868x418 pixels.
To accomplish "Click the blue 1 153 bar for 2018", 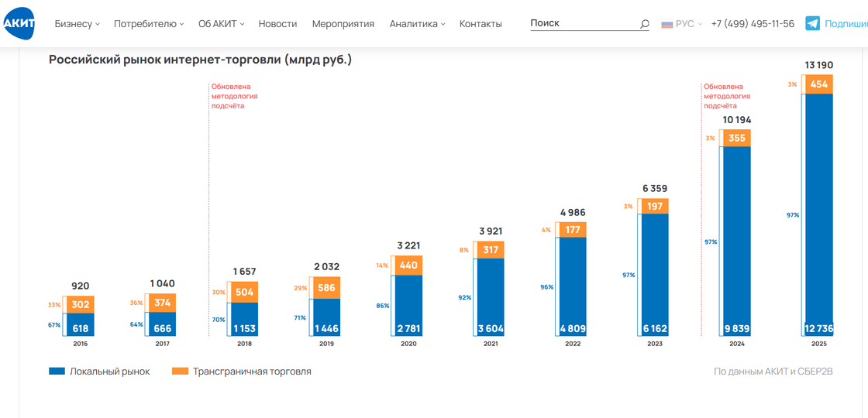I will (x=245, y=320).
